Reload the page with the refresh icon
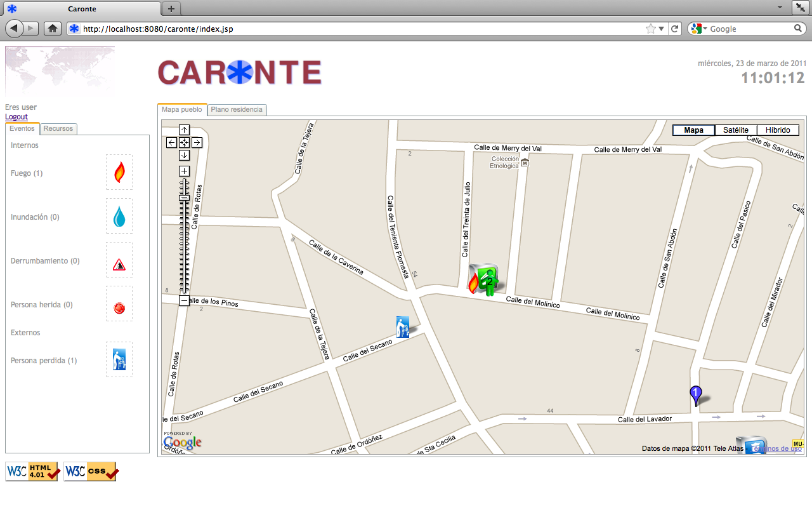812x508 pixels. [x=675, y=29]
